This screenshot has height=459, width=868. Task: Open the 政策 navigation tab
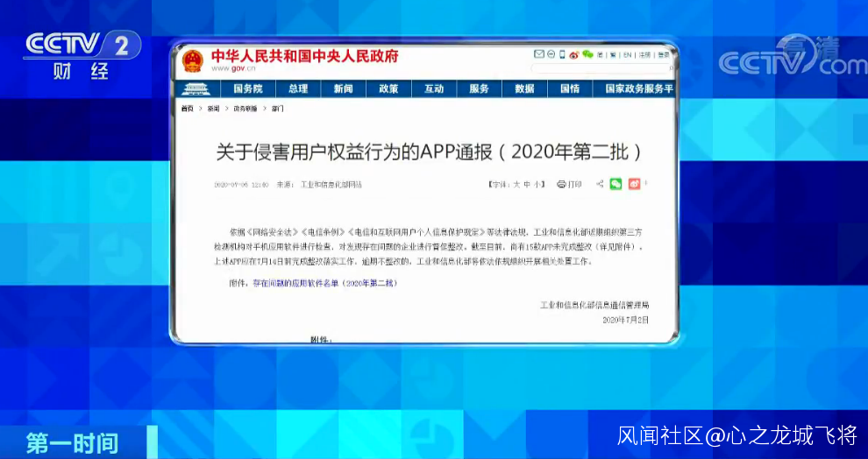tap(388, 89)
